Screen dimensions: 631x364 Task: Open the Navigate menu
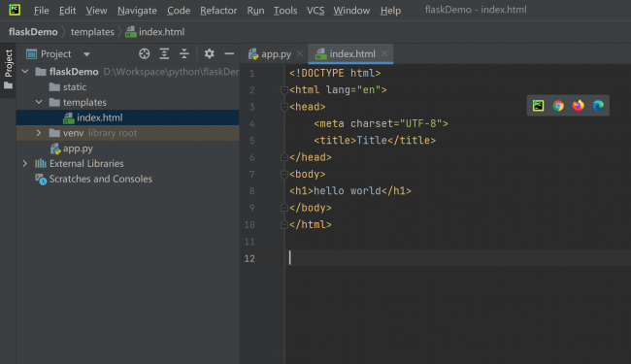pyautogui.click(x=137, y=11)
